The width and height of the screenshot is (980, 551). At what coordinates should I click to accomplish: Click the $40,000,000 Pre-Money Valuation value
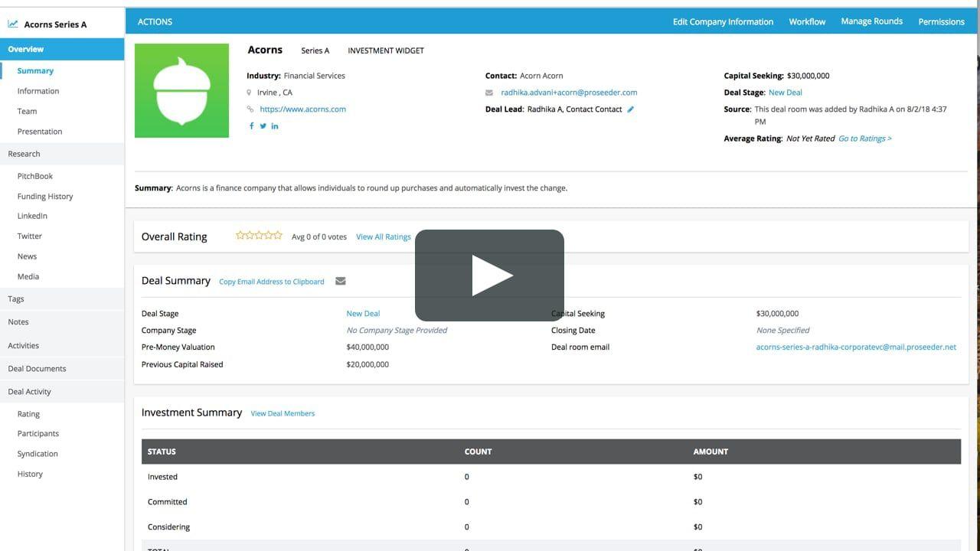[x=367, y=347]
